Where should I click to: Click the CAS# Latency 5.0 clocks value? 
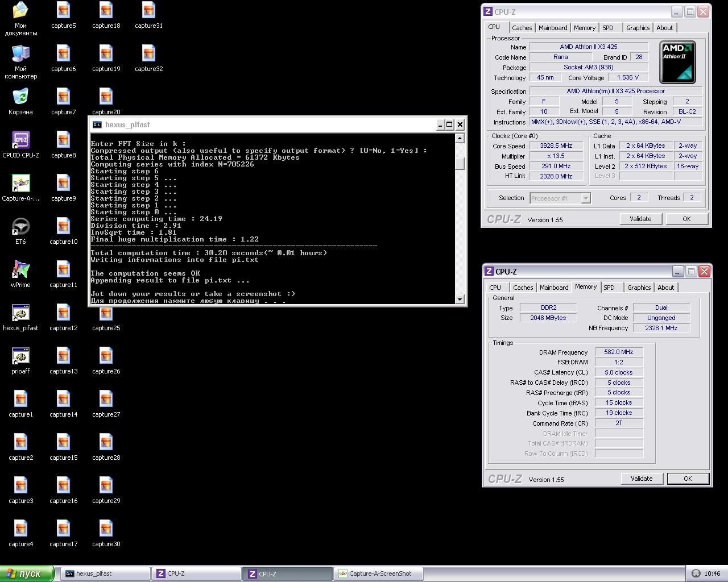coord(619,372)
